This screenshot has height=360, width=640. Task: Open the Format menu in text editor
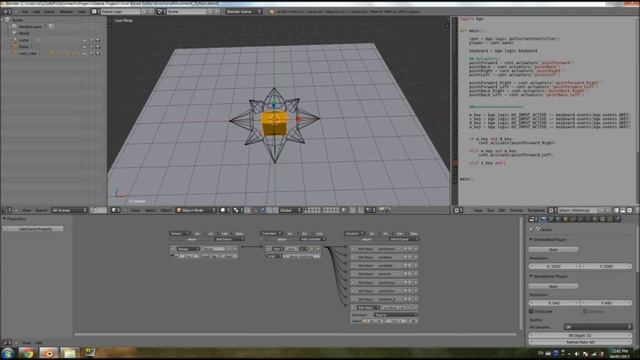pos(516,210)
